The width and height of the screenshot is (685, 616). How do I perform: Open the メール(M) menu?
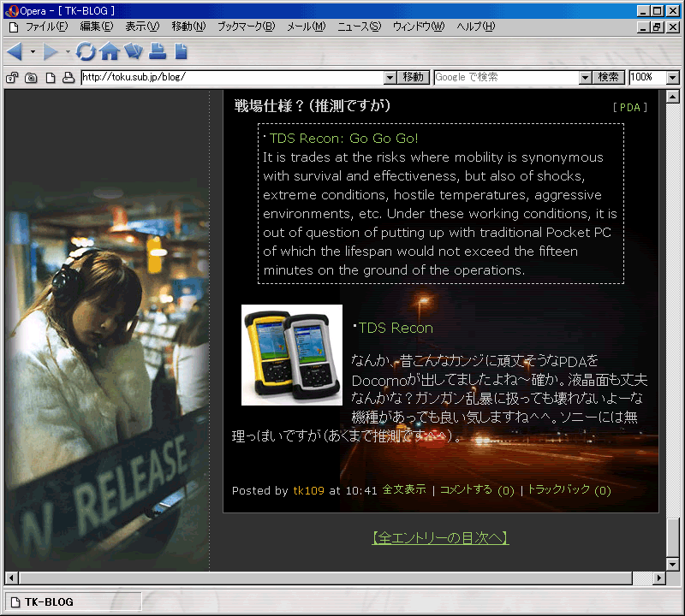pos(307,27)
